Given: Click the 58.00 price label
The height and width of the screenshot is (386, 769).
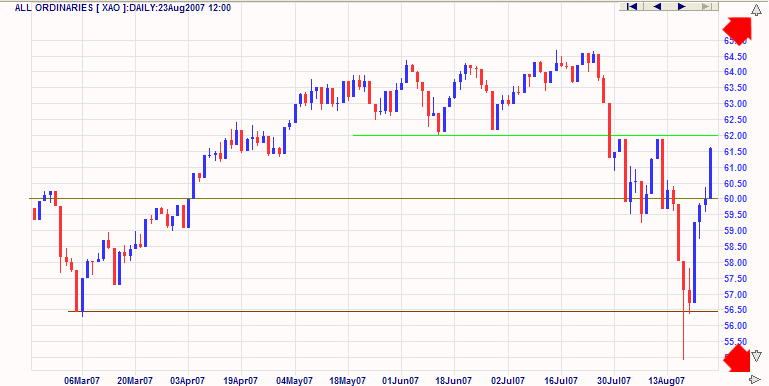Looking at the screenshot, I should [735, 263].
